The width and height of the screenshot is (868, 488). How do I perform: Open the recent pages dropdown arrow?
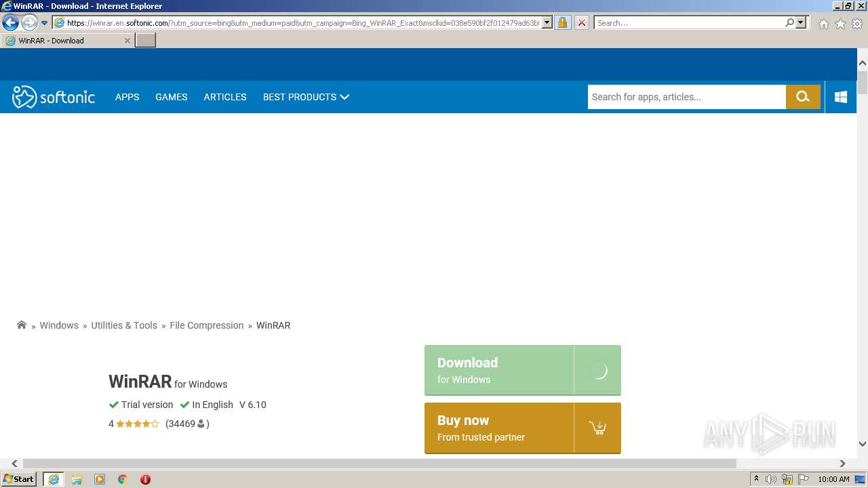tap(44, 23)
